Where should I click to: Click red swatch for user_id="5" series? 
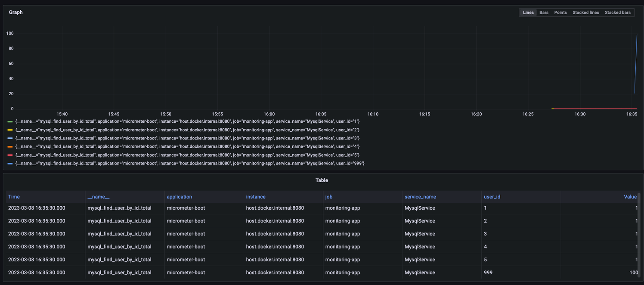coord(10,155)
